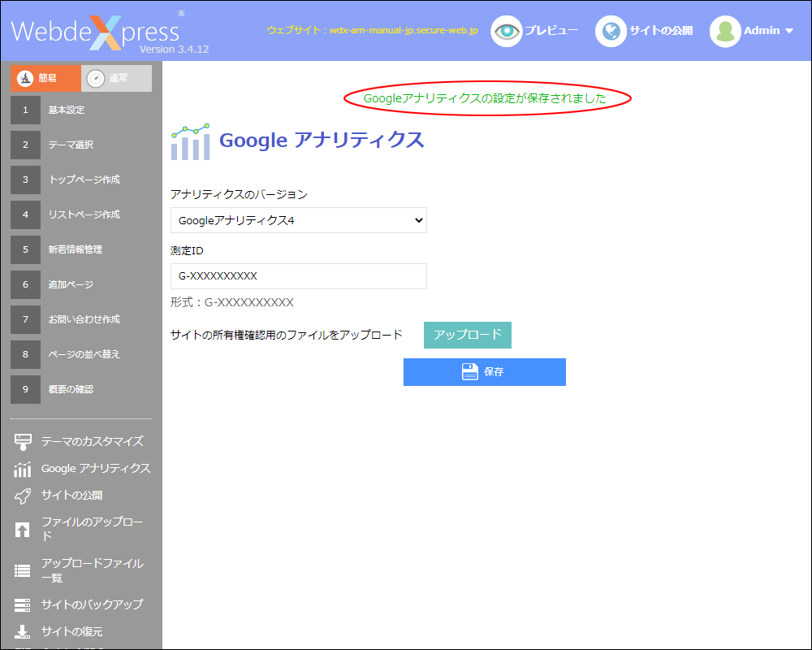This screenshot has height=650, width=812.
Task: Click the Version 3.4.12 text
Action: tap(174, 50)
